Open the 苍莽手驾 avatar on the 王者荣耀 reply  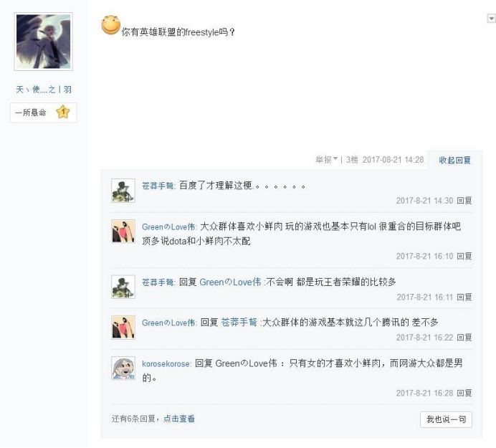(x=123, y=287)
